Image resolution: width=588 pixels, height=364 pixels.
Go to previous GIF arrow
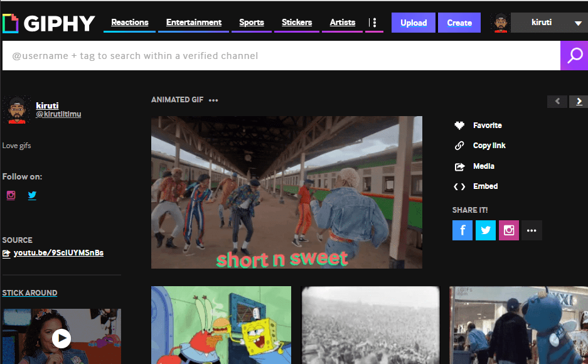[557, 101]
